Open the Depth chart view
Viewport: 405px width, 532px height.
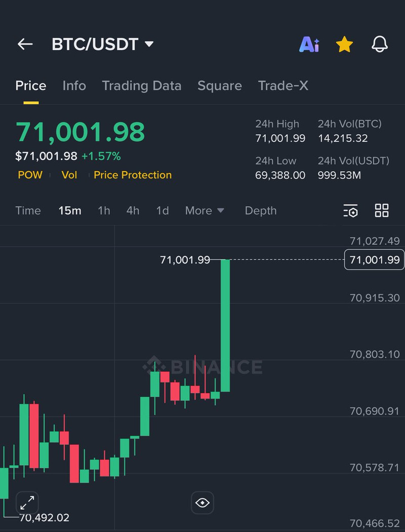tap(261, 211)
